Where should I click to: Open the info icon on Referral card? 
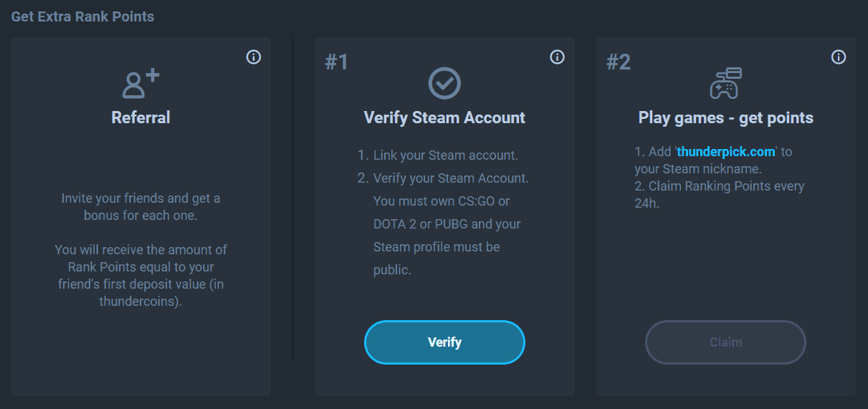(254, 57)
